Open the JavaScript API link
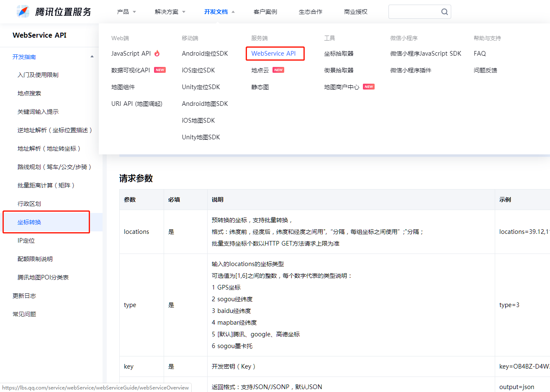 tap(131, 54)
